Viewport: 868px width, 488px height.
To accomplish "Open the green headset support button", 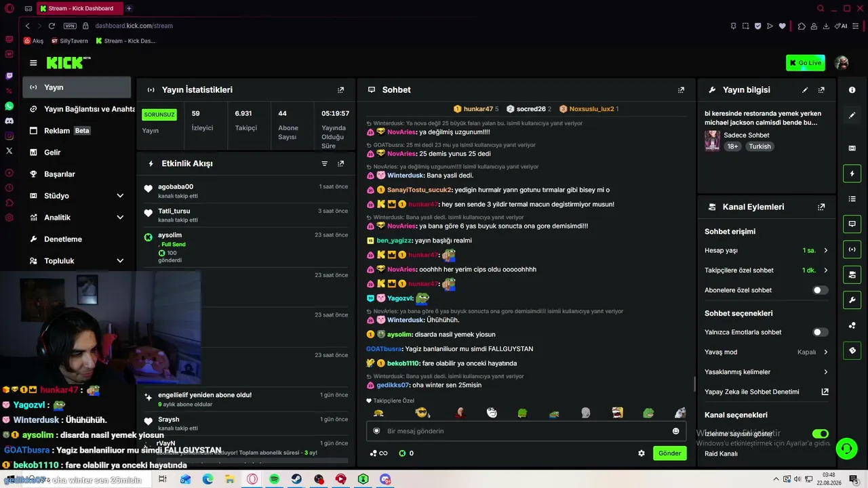I will (846, 448).
